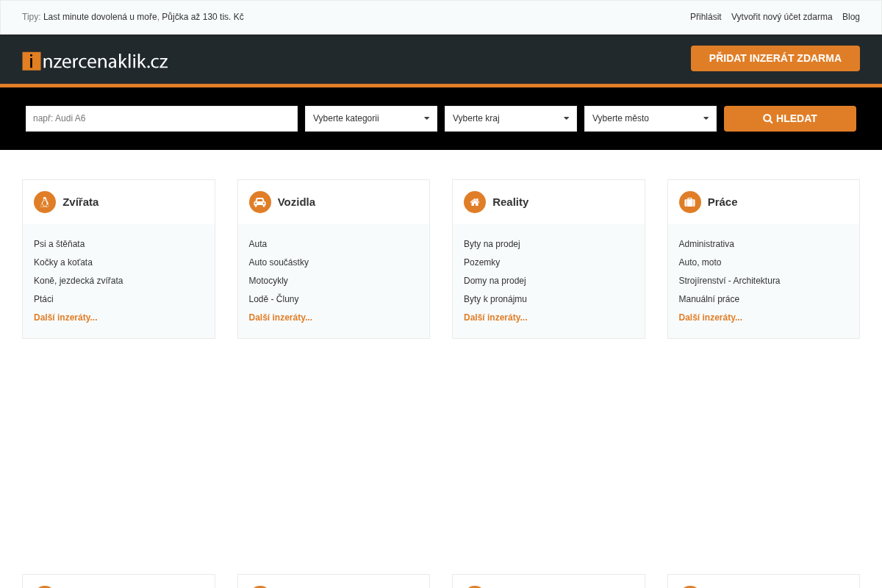Browse Manuální práce job listings
The width and height of the screenshot is (882, 588).
[709, 299]
